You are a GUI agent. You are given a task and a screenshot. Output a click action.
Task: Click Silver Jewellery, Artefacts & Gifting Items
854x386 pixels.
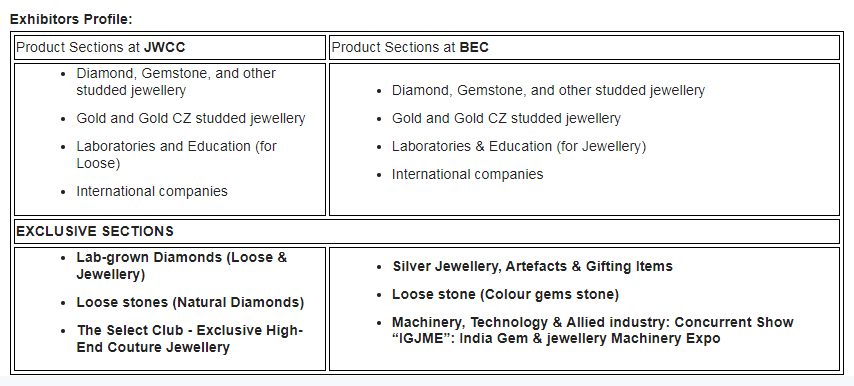pos(532,266)
